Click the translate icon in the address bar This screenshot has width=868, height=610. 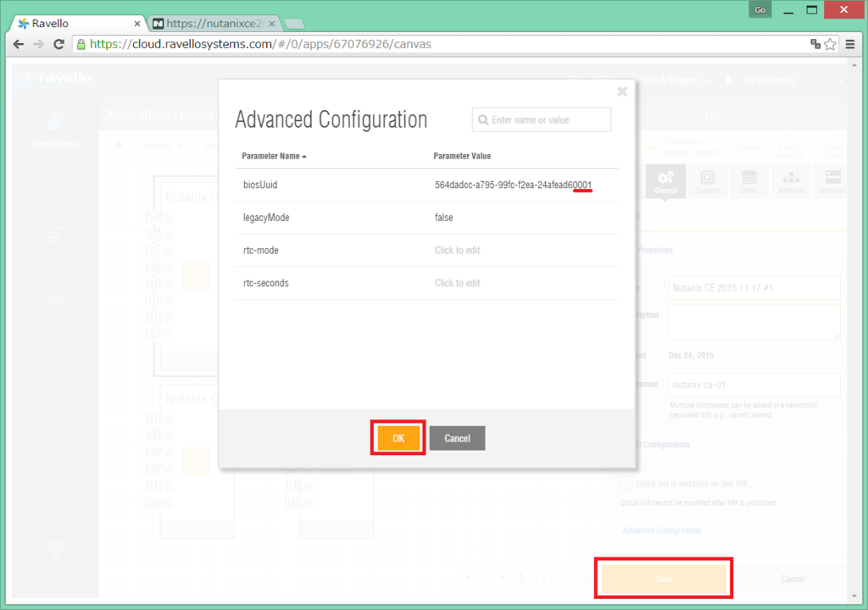coord(815,44)
